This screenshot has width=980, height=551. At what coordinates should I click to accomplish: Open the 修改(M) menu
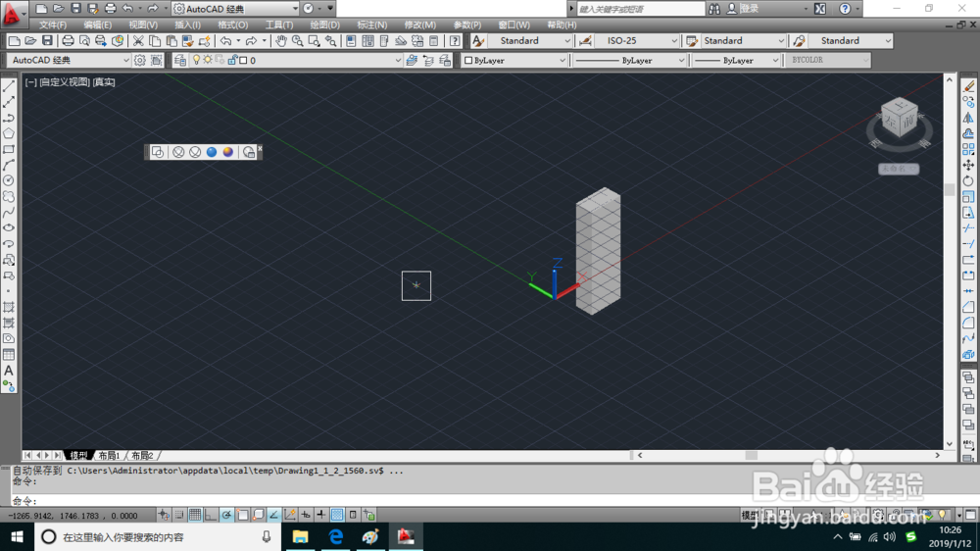[x=420, y=25]
